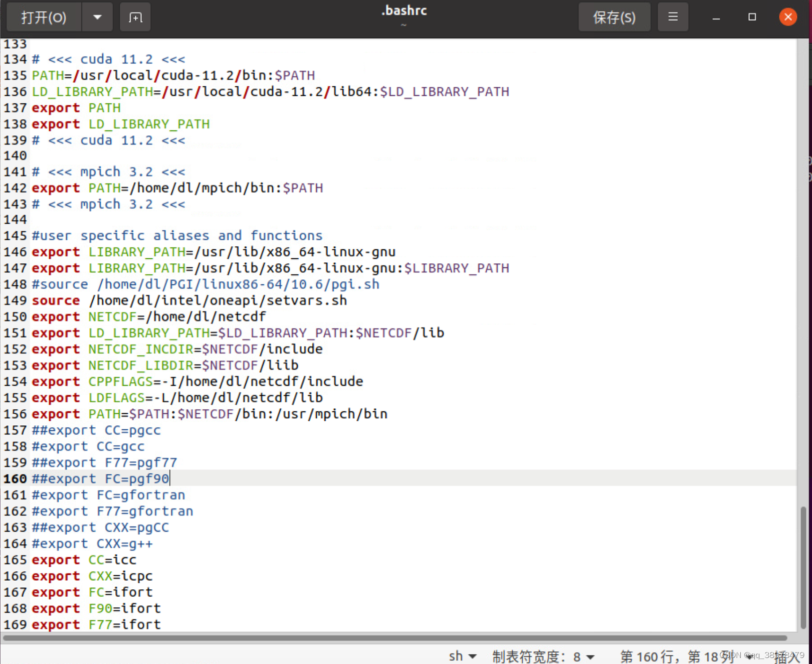Minimize the gedit window
This screenshot has width=812, height=664.
pos(715,17)
